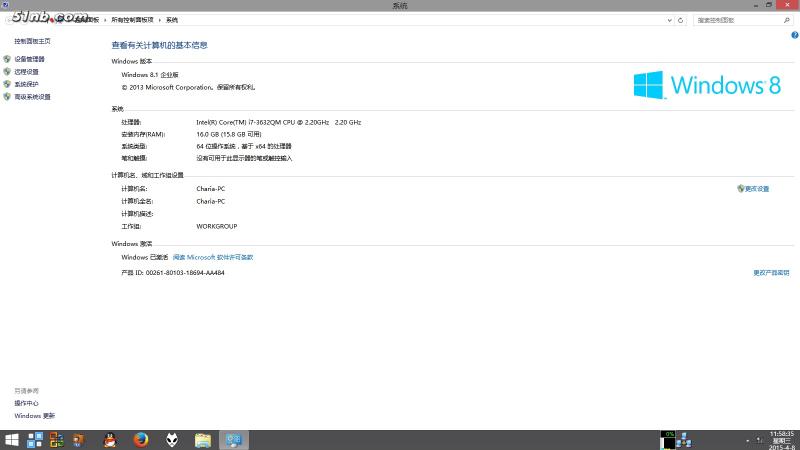The image size is (800, 450).
Task: Select processor text Intel Core i7-3632QM
Action: 279,122
